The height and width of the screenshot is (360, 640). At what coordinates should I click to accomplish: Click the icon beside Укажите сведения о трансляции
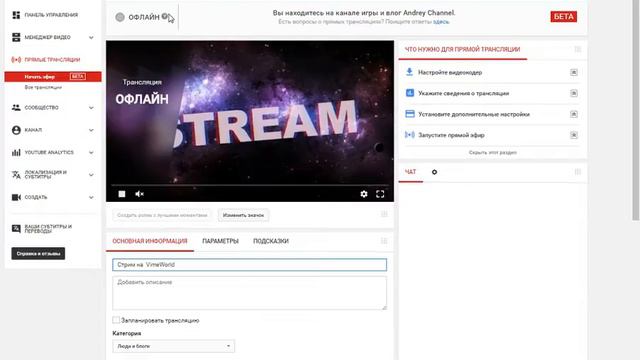pyautogui.click(x=409, y=93)
